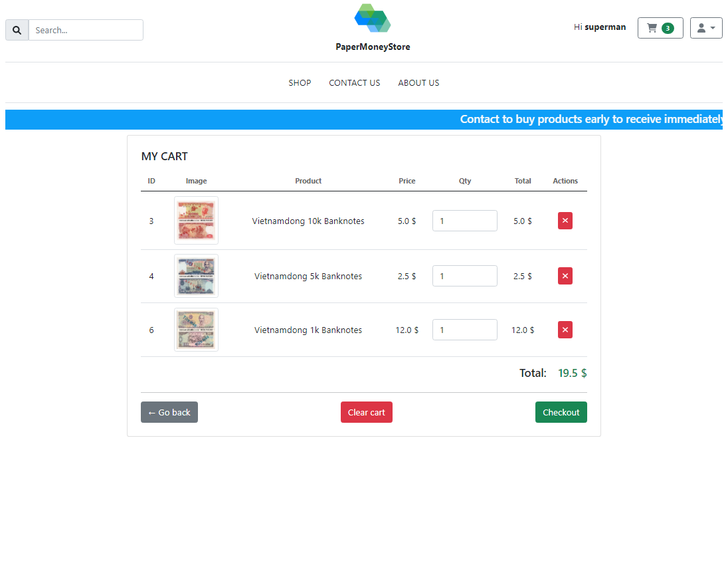Click Hi superman greeting text
The width and height of the screenshot is (728, 571).
coord(599,27)
